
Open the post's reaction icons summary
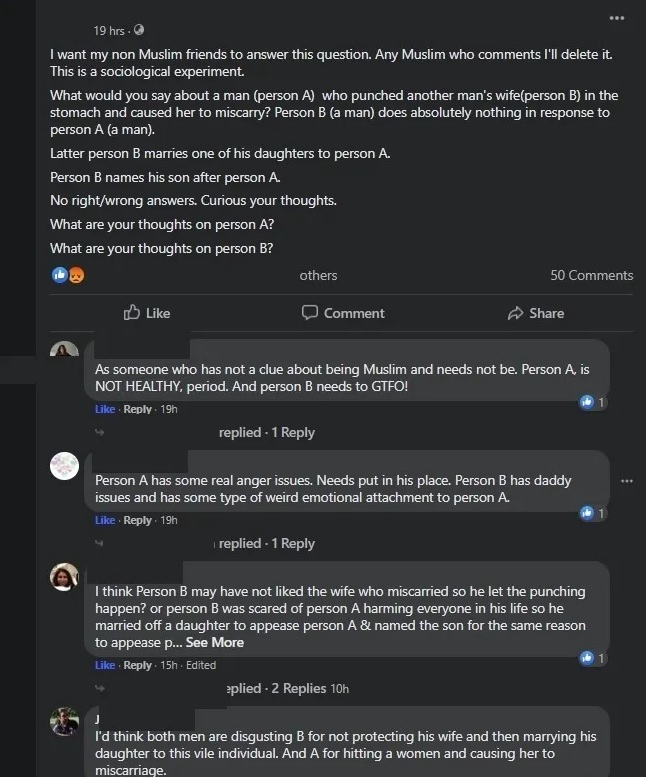point(67,275)
